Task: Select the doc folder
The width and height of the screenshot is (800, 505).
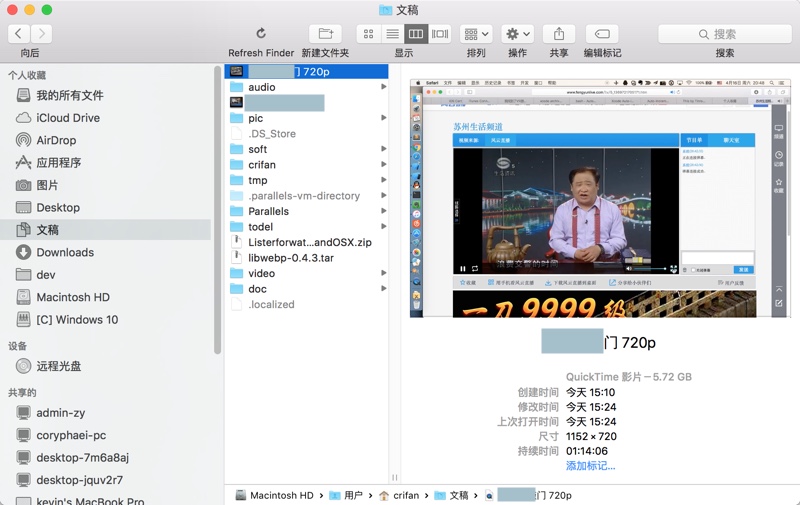Action: 257,289
